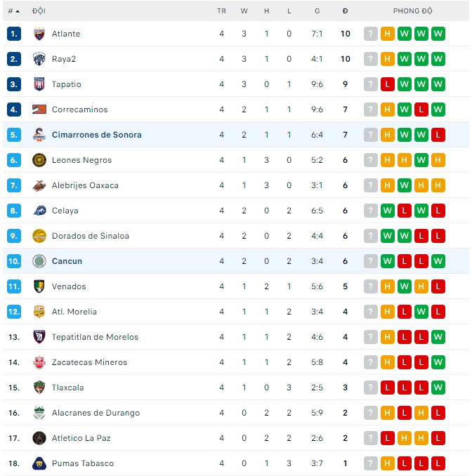Viewport: 472px width, 476px height.
Task: Click the Raya2 team logo
Action: click(x=39, y=59)
